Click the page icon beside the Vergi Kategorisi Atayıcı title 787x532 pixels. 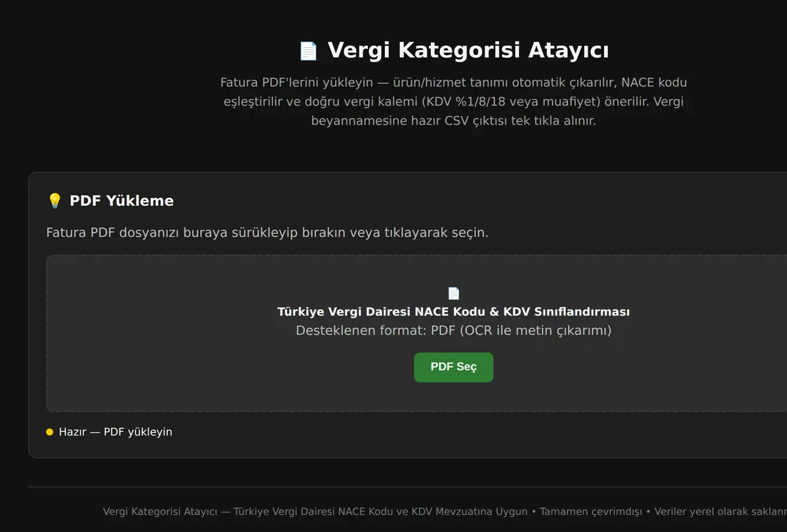308,51
